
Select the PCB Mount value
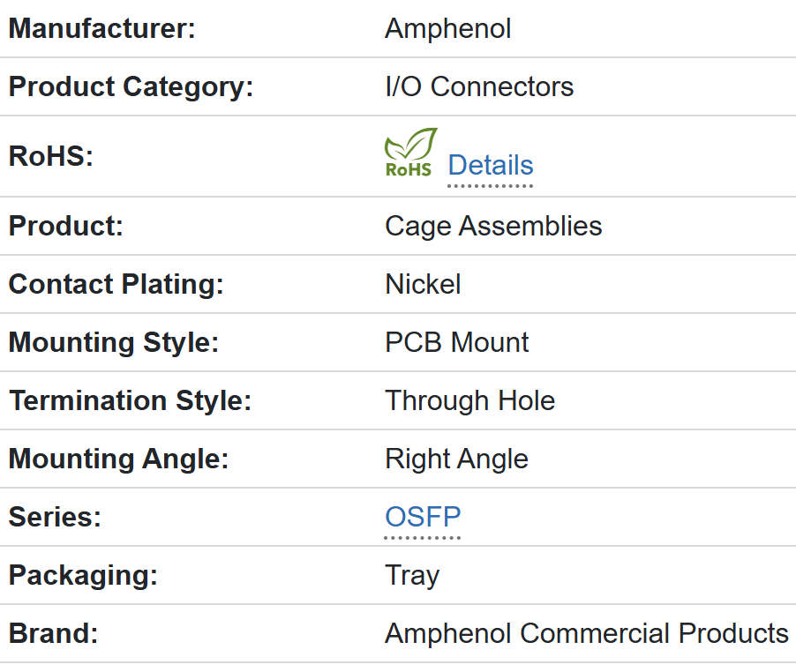pos(457,342)
